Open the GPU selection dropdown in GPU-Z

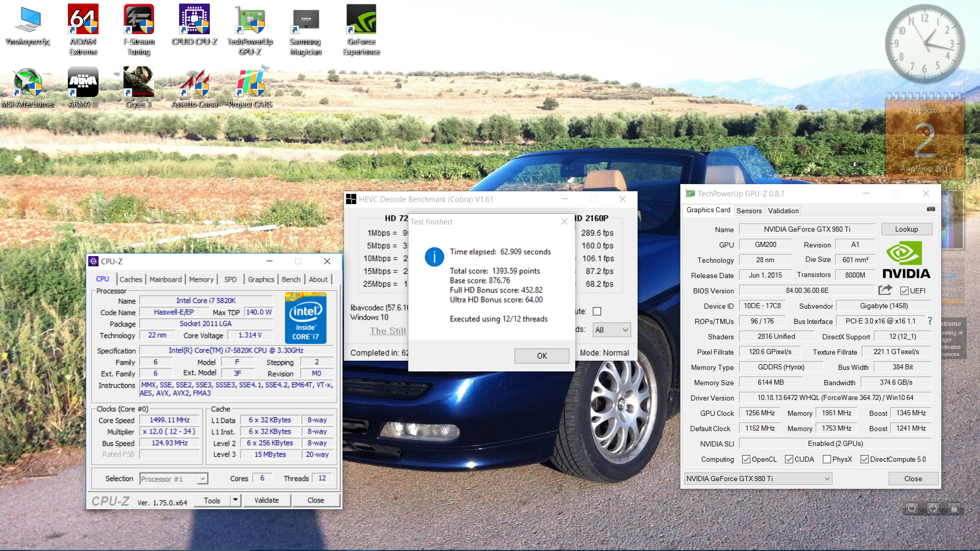758,479
